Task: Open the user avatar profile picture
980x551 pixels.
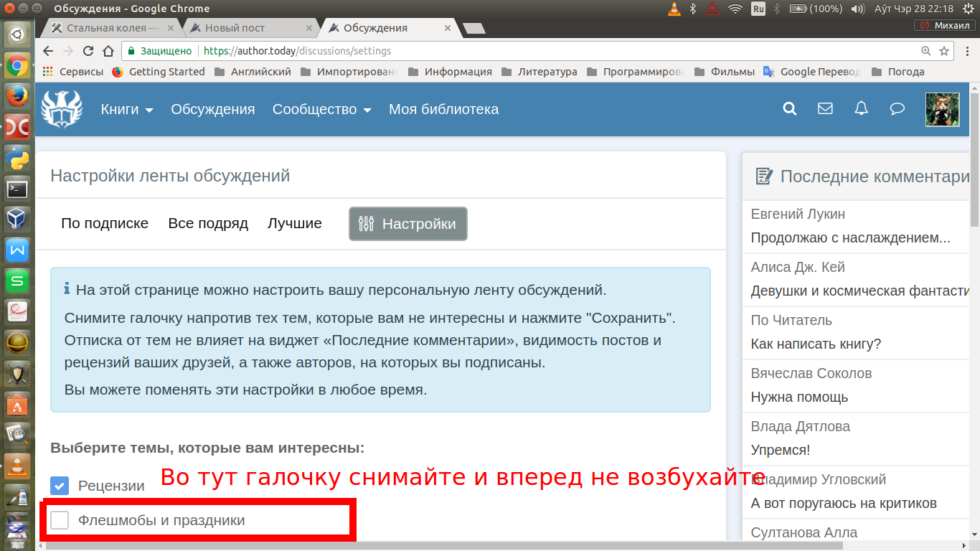Action: pyautogui.click(x=942, y=109)
